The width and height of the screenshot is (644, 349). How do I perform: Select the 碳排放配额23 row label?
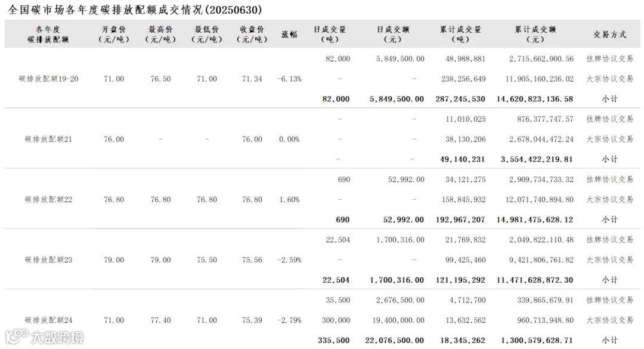point(48,260)
